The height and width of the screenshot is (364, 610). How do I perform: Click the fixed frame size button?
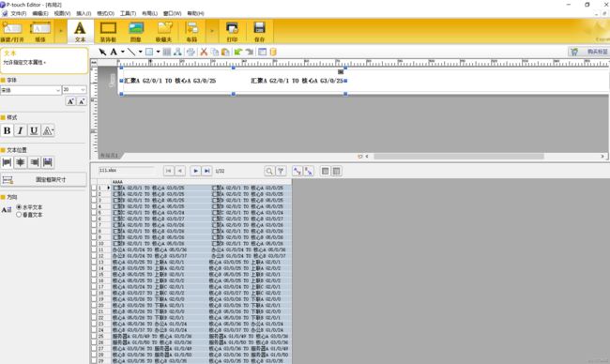pos(43,180)
